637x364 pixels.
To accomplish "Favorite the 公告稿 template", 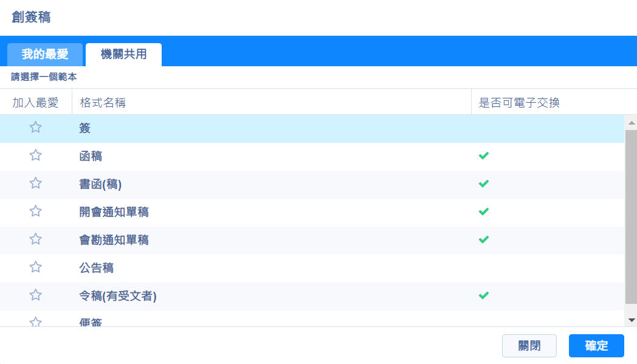I will pyautogui.click(x=36, y=267).
